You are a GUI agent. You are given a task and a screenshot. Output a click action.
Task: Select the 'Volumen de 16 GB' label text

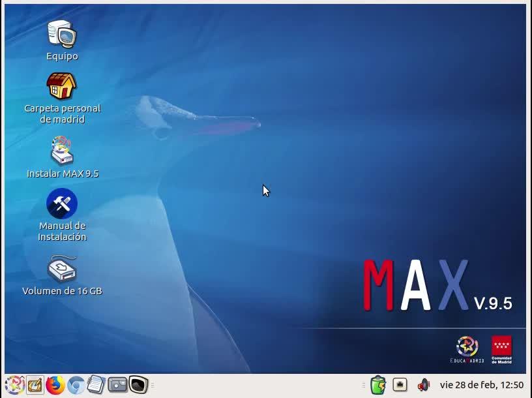(62, 291)
